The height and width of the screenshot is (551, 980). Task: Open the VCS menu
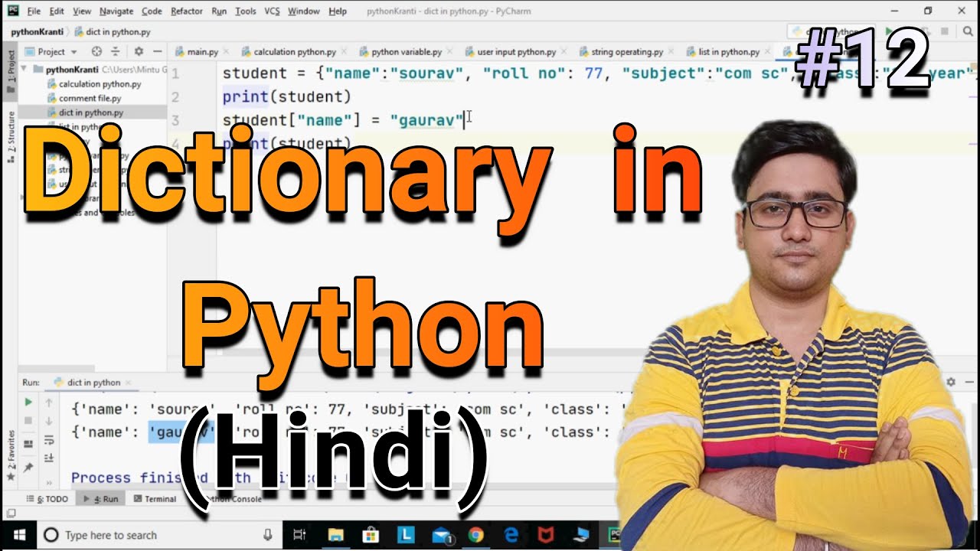click(272, 11)
